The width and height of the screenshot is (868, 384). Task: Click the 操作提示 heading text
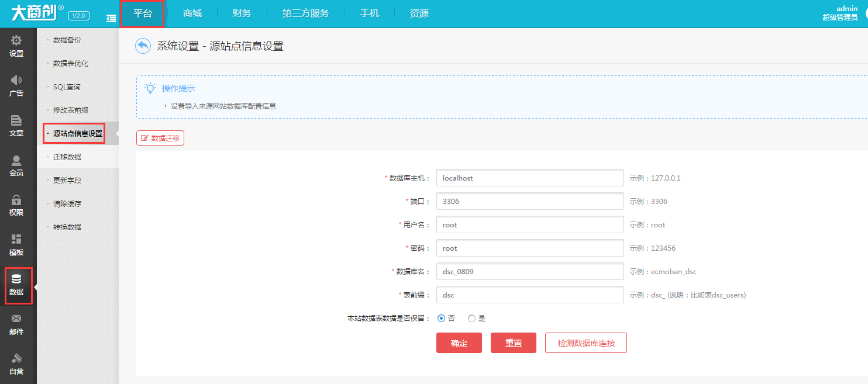(x=178, y=89)
